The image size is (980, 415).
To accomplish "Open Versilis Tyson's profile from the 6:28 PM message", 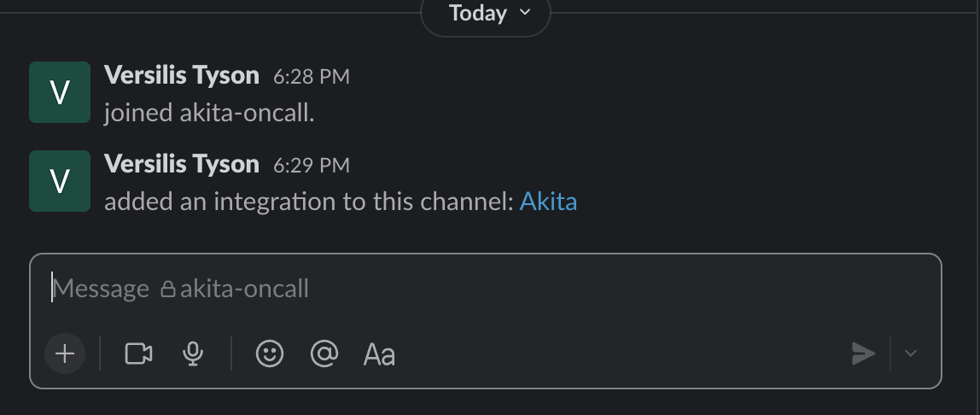I will (181, 75).
